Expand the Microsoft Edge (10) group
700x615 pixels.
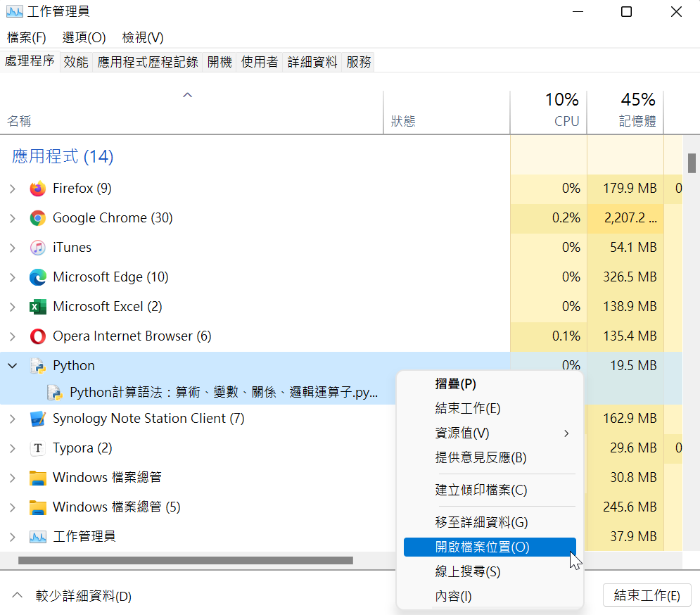click(13, 277)
